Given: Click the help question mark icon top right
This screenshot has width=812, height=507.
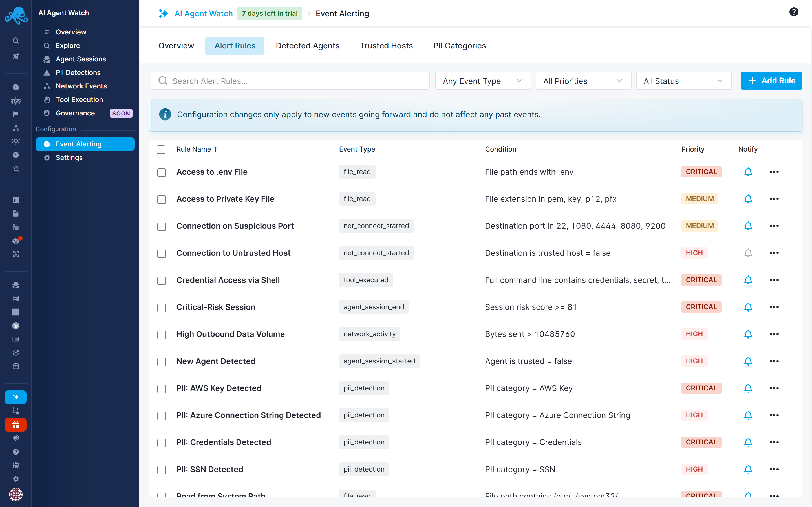Looking at the screenshot, I should tap(794, 12).
